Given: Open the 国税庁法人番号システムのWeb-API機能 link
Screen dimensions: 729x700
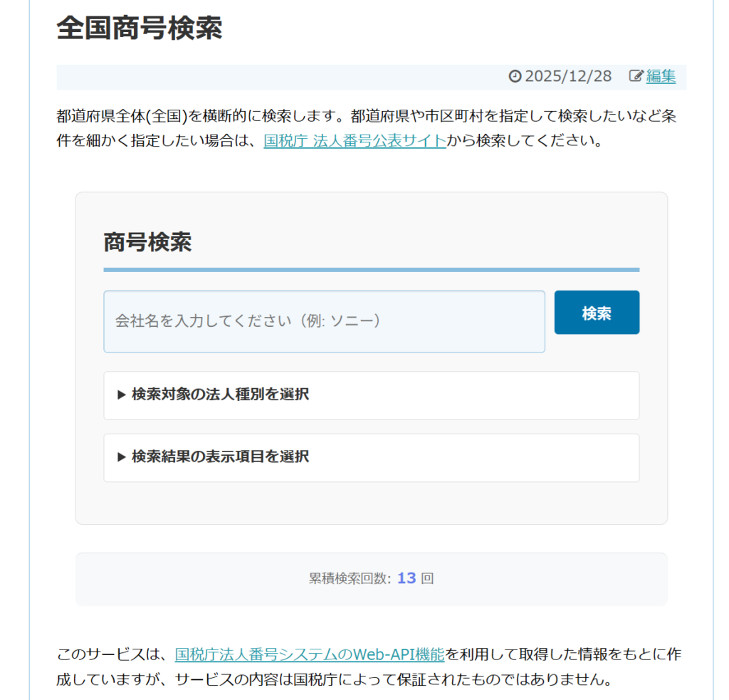Looking at the screenshot, I should (309, 654).
